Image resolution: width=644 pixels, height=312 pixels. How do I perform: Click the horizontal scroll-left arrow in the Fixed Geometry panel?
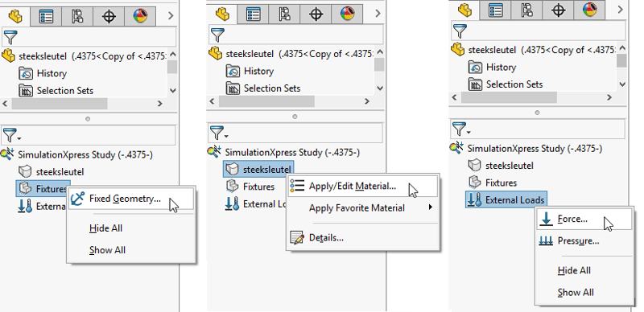pyautogui.click(x=6, y=104)
